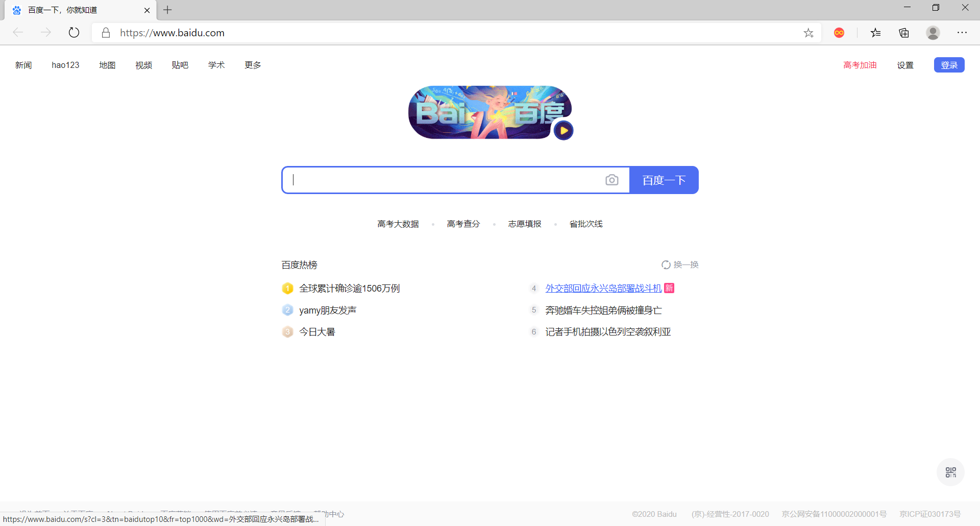
Task: Open the 设置 menu
Action: coord(905,65)
